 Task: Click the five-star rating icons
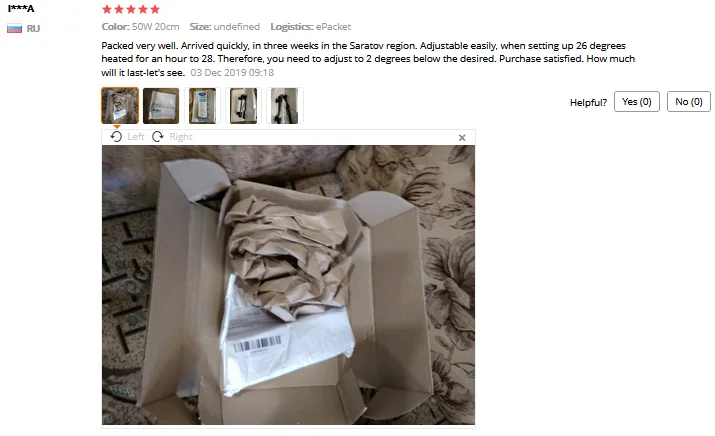131,9
